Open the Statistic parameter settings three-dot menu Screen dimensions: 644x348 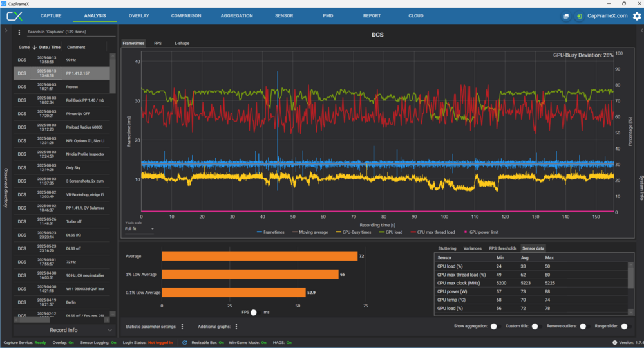182,327
